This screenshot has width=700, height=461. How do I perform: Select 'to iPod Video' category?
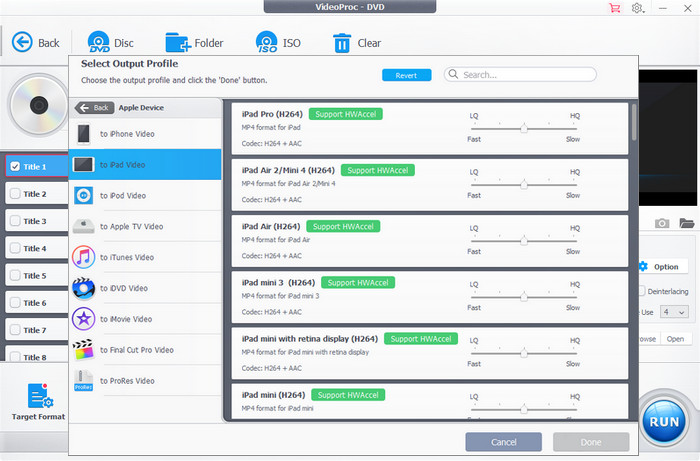(x=145, y=195)
